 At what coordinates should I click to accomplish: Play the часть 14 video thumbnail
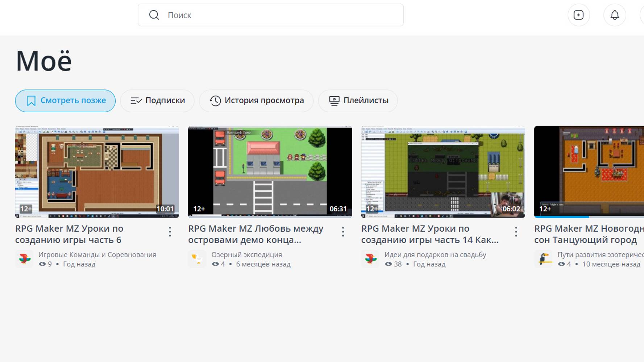[x=443, y=172]
